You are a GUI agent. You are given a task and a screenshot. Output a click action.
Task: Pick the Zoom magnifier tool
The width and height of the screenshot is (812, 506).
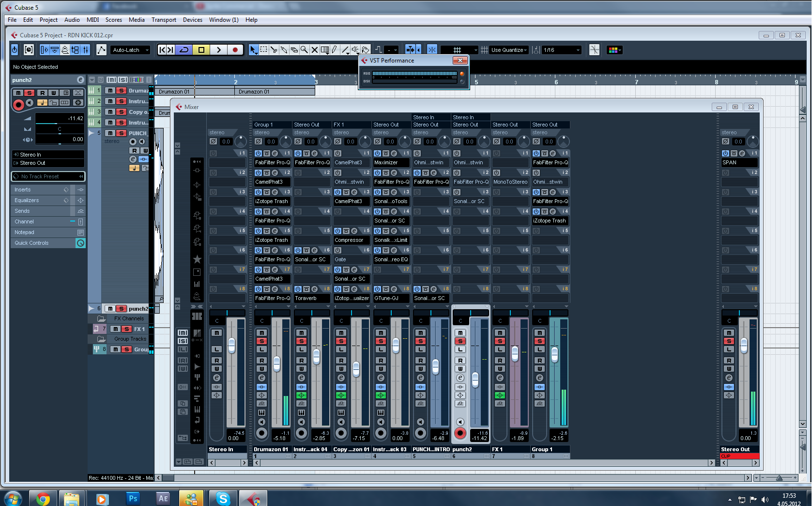304,50
